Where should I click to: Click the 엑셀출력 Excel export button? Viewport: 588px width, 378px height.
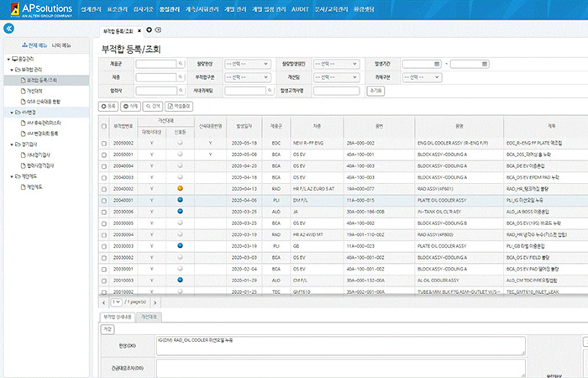(x=179, y=107)
